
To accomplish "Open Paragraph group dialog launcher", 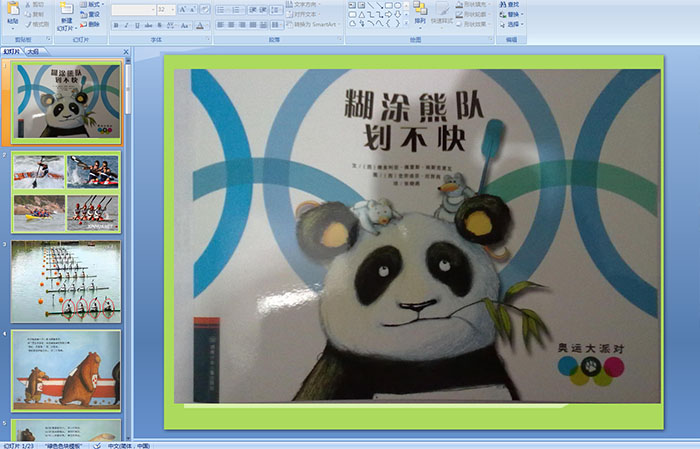I will click(340, 40).
